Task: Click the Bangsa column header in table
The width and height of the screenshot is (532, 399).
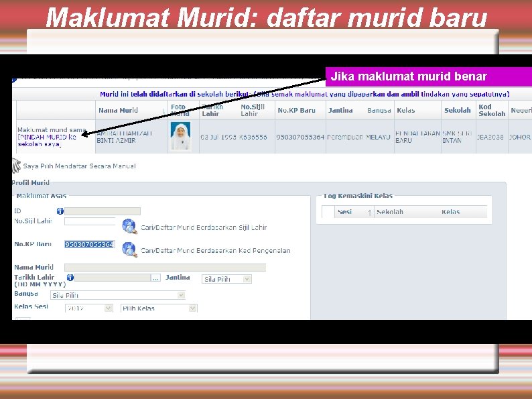Action: 379,111
